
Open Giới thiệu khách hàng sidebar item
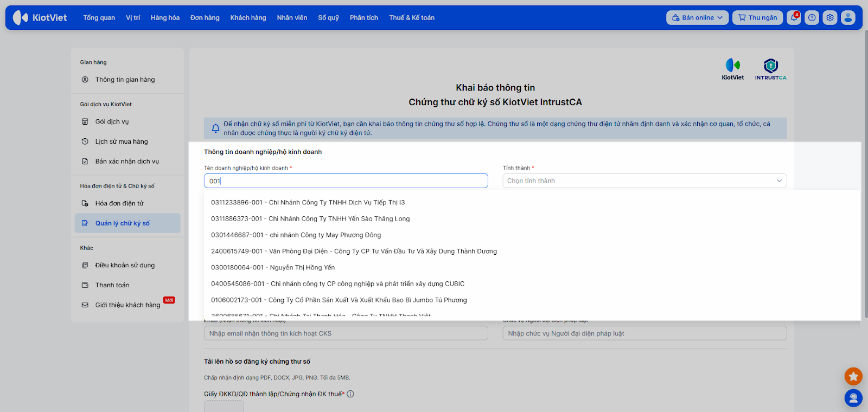[127, 305]
